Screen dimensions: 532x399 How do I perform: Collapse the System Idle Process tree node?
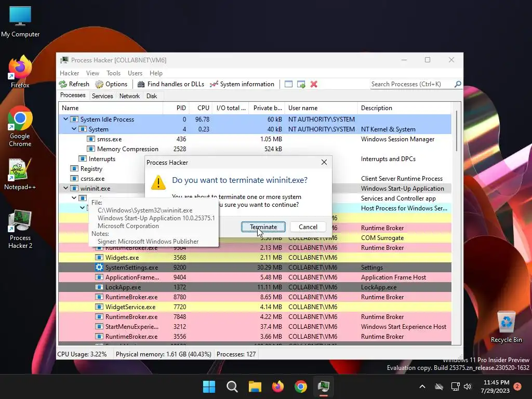tap(65, 119)
